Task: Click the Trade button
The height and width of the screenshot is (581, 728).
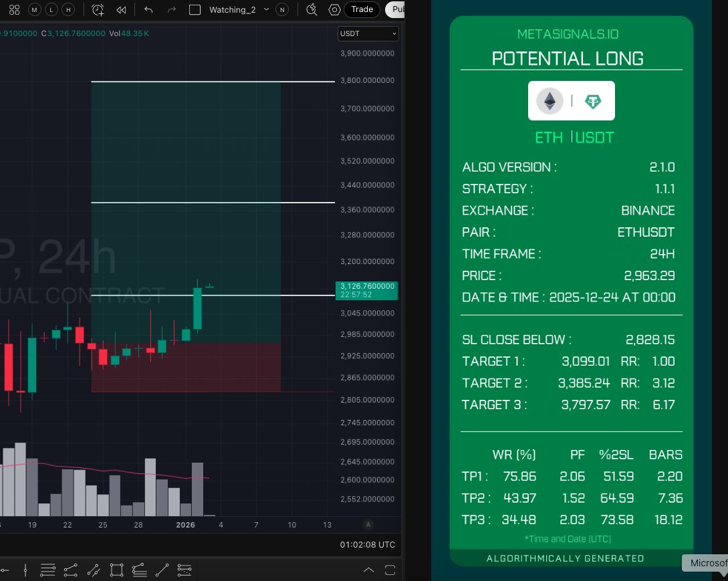Action: click(x=362, y=9)
